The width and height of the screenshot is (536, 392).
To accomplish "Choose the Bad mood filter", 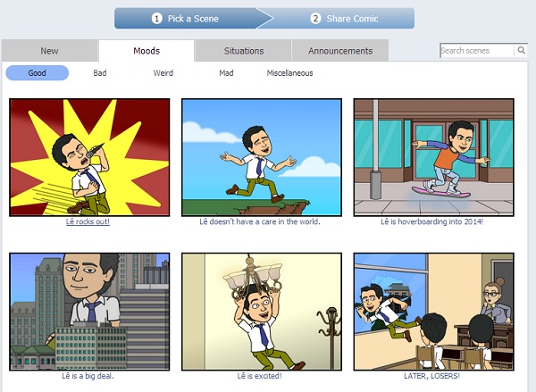I will click(100, 73).
